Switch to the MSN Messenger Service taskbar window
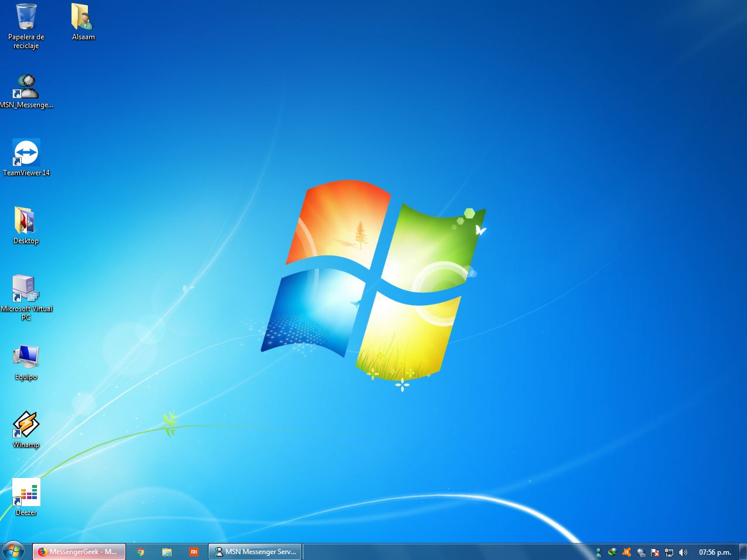 (255, 552)
